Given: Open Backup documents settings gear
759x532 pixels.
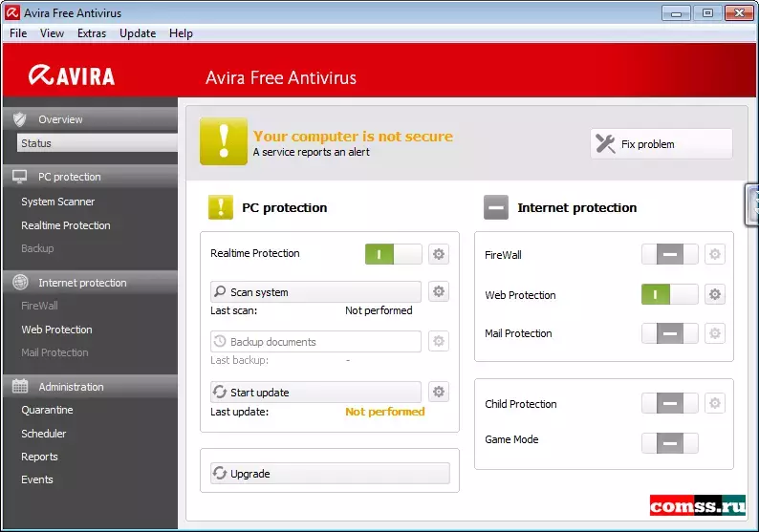Looking at the screenshot, I should 439,341.
